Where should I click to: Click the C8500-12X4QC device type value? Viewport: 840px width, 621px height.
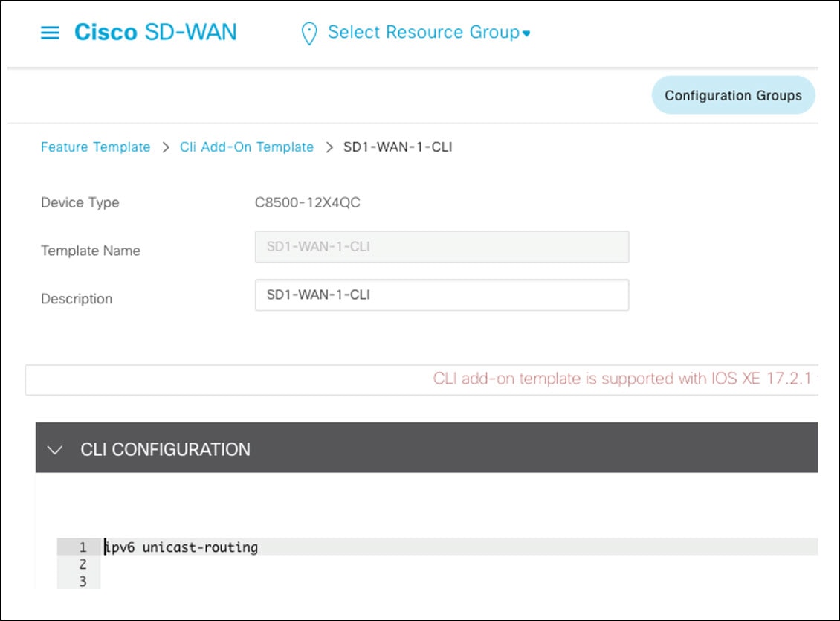pos(308,202)
